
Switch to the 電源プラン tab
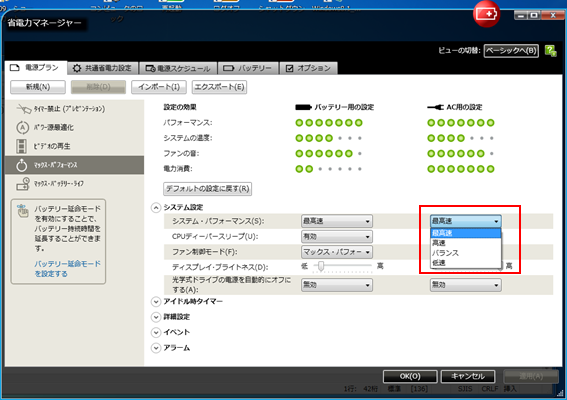[36, 68]
